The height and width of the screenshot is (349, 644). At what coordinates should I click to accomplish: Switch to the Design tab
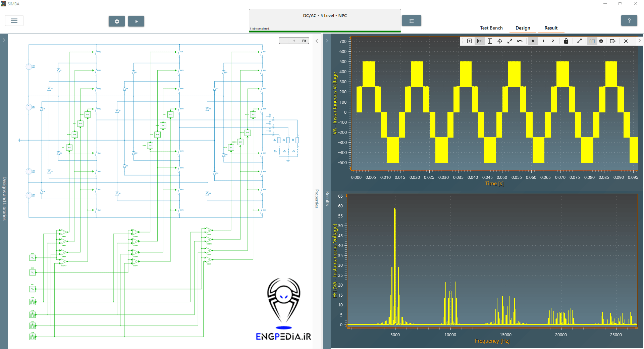coord(523,28)
